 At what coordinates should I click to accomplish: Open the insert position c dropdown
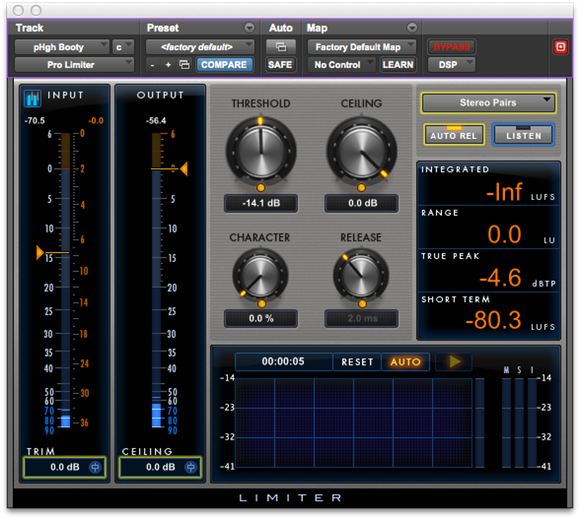point(123,47)
